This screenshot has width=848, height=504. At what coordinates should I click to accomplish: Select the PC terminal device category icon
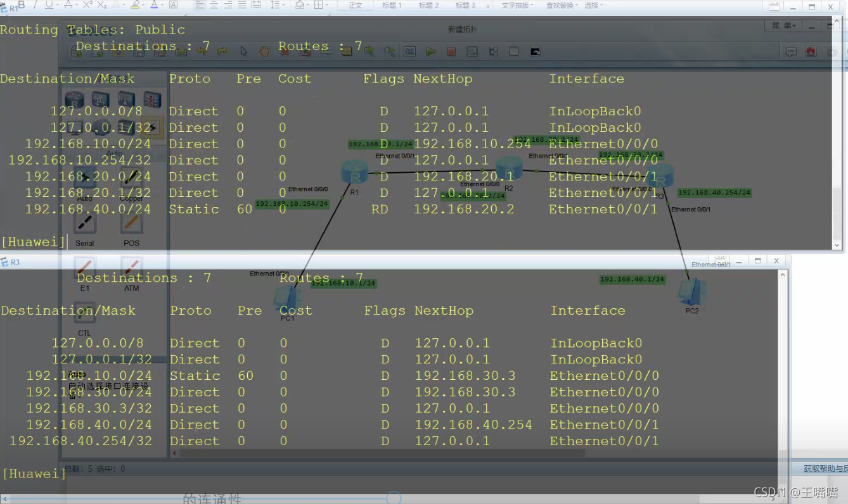click(74, 127)
